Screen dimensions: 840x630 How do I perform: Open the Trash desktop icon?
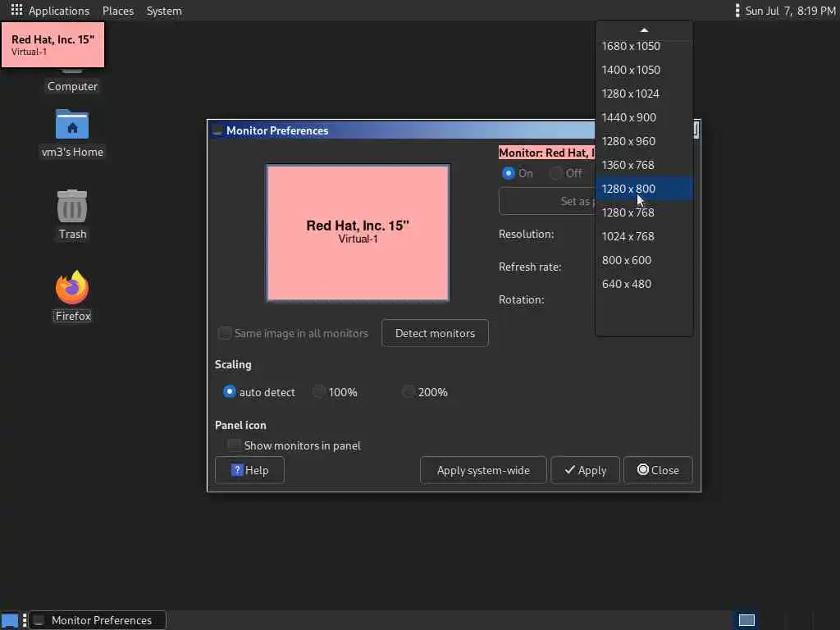(72, 206)
